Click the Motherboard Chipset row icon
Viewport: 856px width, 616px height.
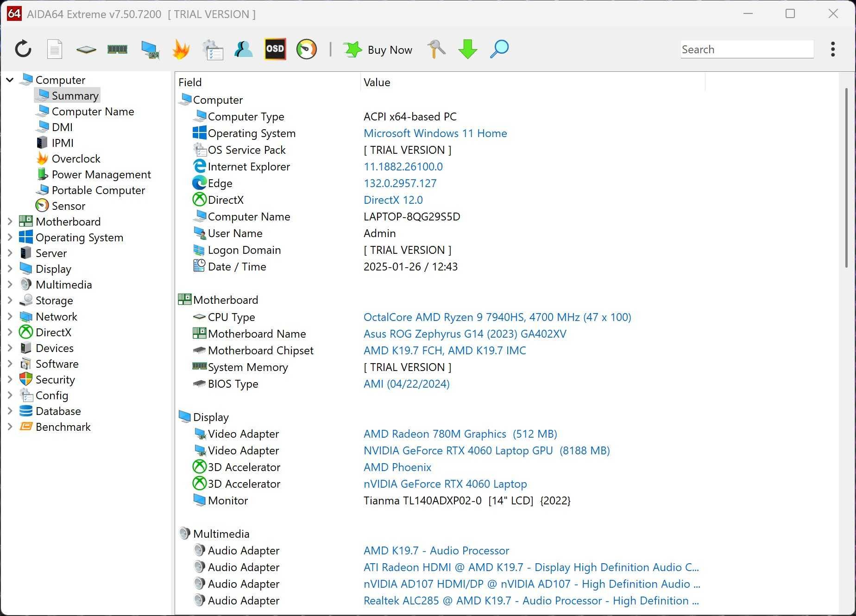click(199, 350)
